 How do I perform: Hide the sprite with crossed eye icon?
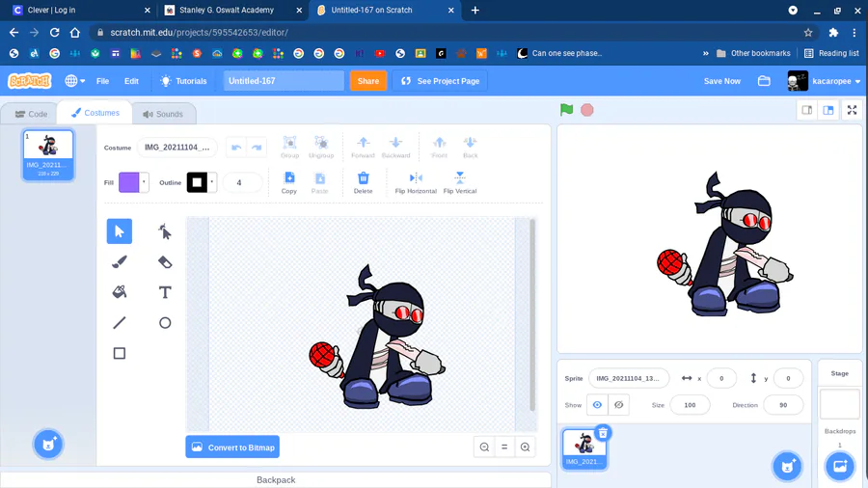point(618,405)
